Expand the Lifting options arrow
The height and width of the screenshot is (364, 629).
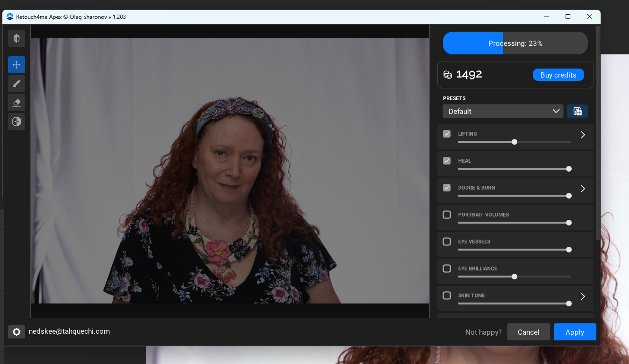point(583,135)
